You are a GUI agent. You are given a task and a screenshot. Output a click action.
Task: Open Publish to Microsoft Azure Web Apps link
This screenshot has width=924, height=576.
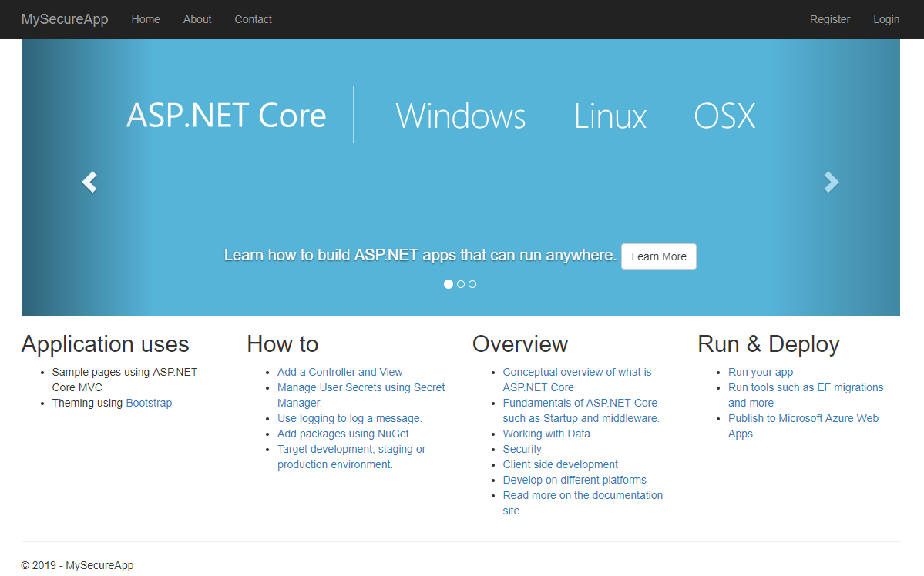(x=803, y=426)
